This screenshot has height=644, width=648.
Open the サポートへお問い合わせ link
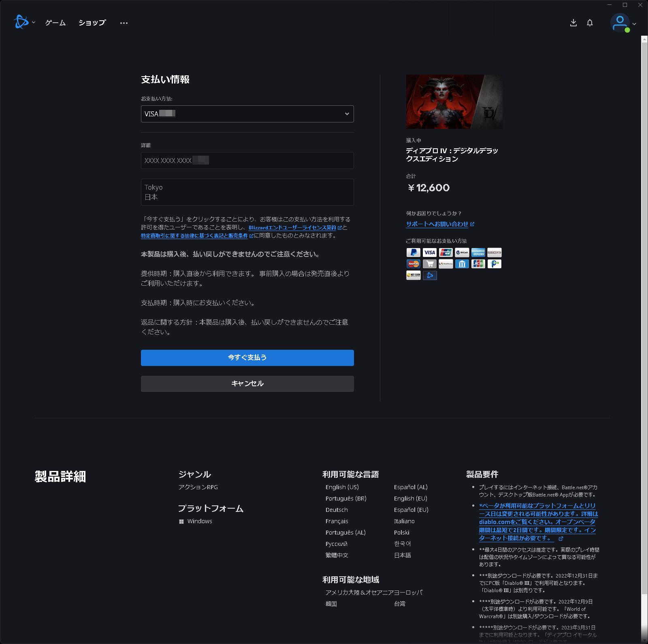pyautogui.click(x=437, y=224)
